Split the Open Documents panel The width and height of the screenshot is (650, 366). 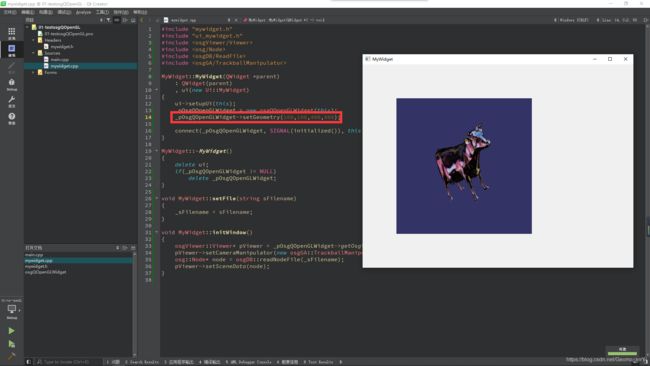(x=125, y=247)
